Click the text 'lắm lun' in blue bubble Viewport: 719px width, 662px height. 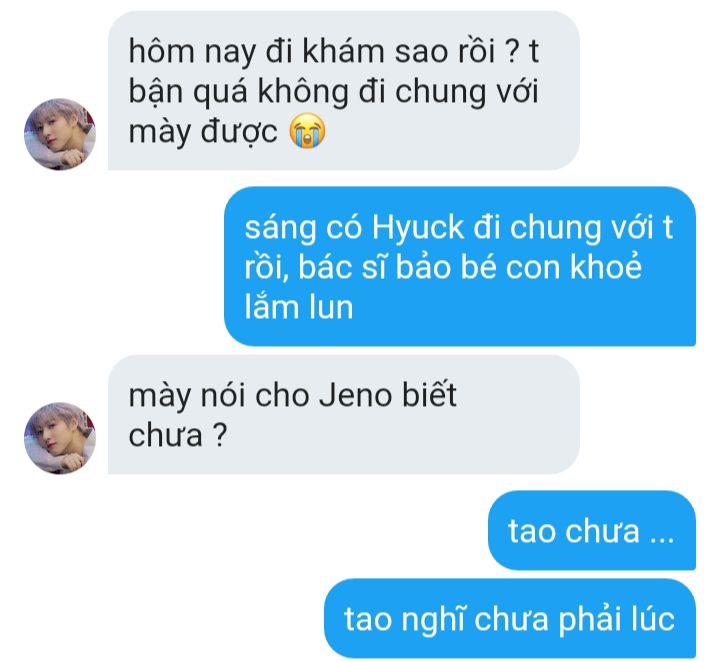click(299, 307)
